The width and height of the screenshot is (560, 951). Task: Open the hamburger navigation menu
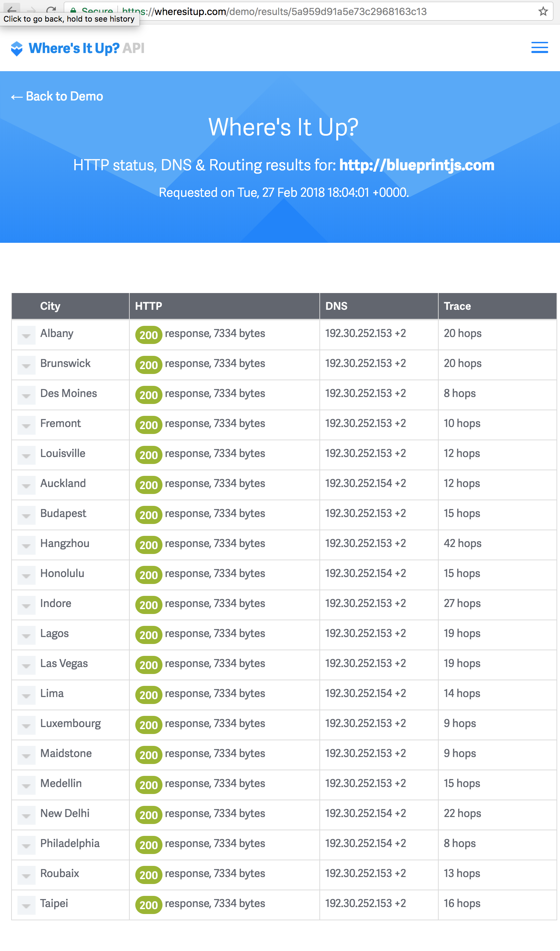click(539, 47)
